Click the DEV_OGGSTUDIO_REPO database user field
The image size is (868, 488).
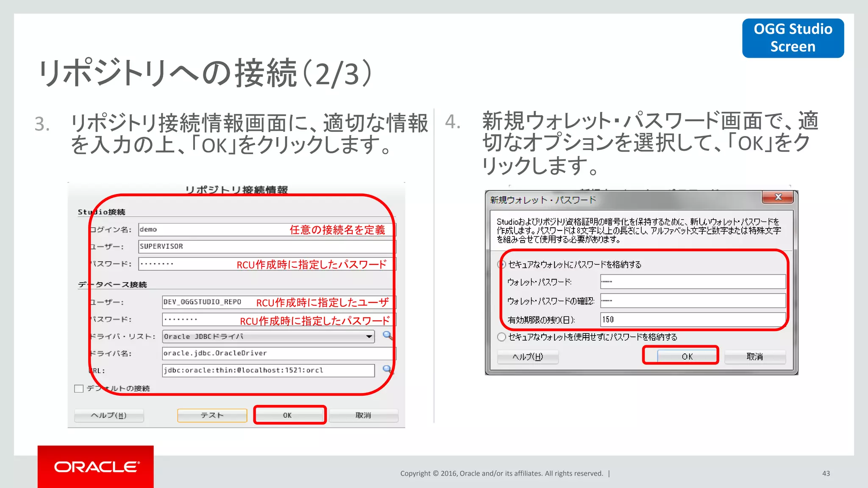[x=279, y=302]
